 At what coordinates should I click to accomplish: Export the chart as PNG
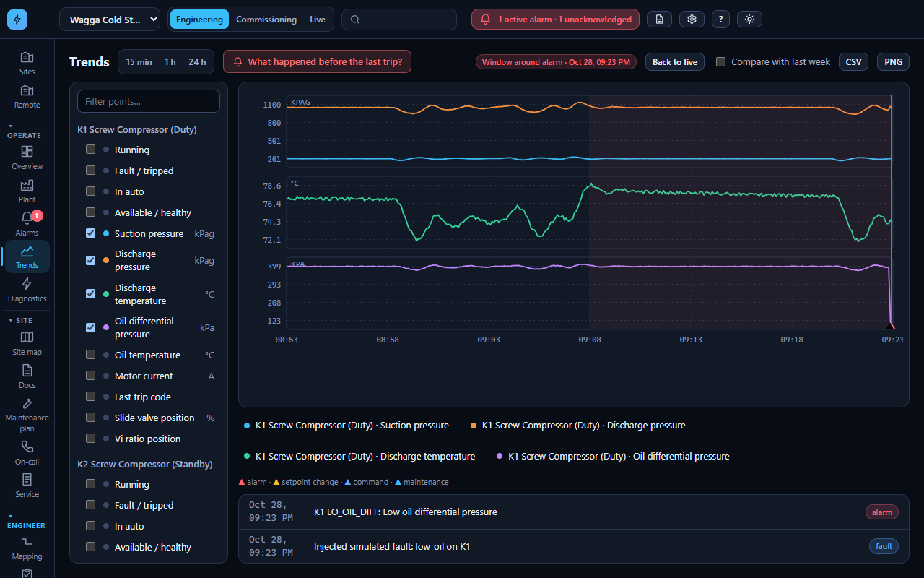tap(894, 62)
